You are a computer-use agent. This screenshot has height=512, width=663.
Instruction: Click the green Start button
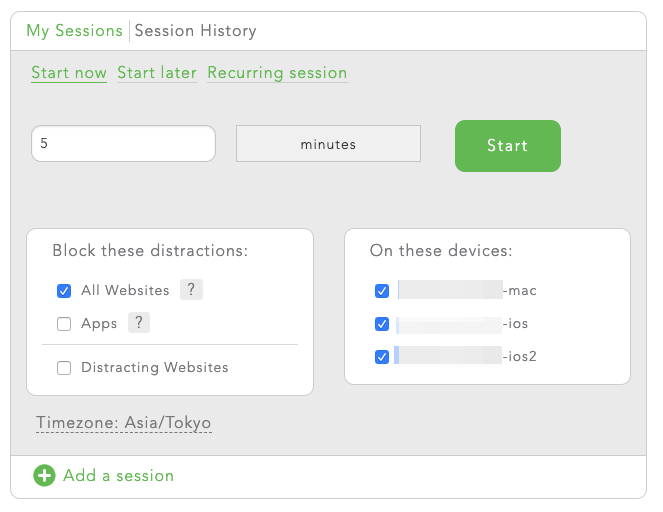508,146
